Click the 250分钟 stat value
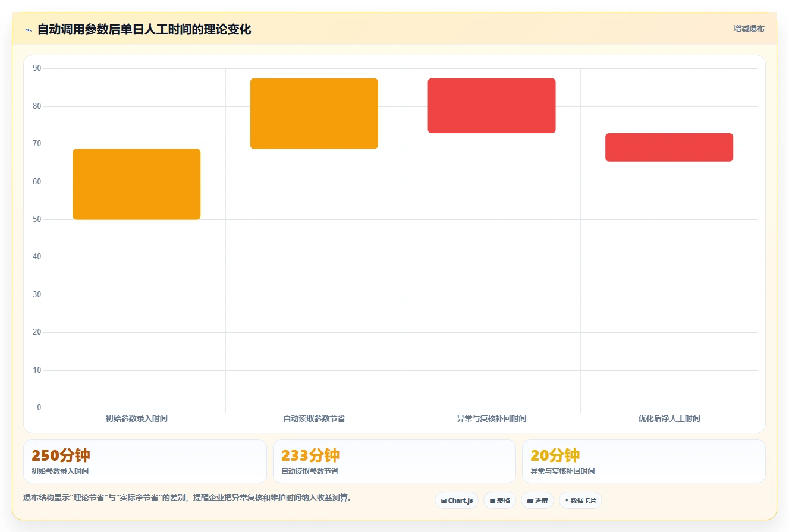 click(x=61, y=455)
